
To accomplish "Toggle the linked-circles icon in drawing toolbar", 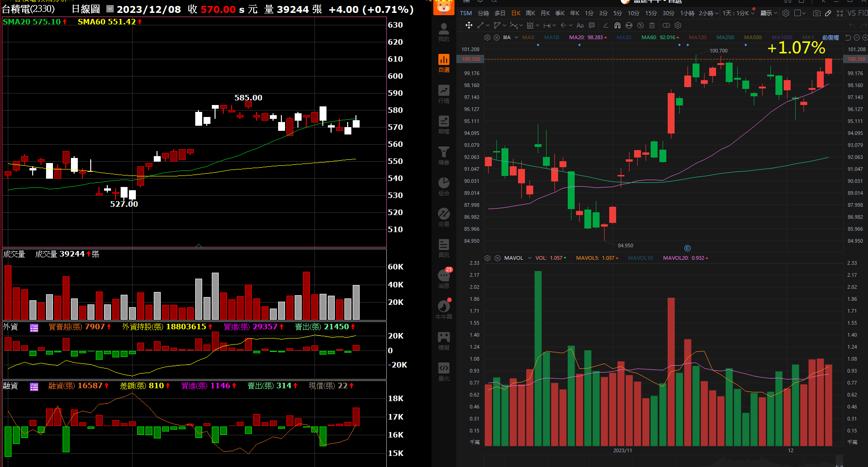I will point(666,25).
